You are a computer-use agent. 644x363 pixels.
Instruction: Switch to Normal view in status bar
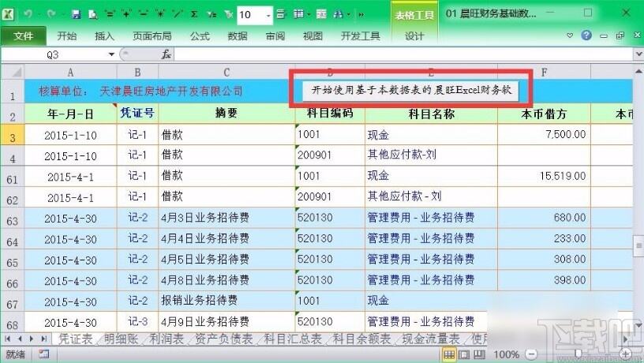pos(449,354)
